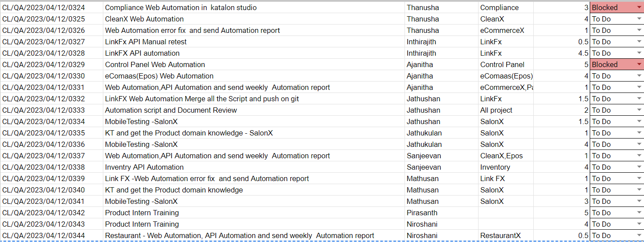Select the 'Compliance' project cell
Image resolution: width=644 pixels, height=242 pixels.
pyautogui.click(x=506, y=7)
